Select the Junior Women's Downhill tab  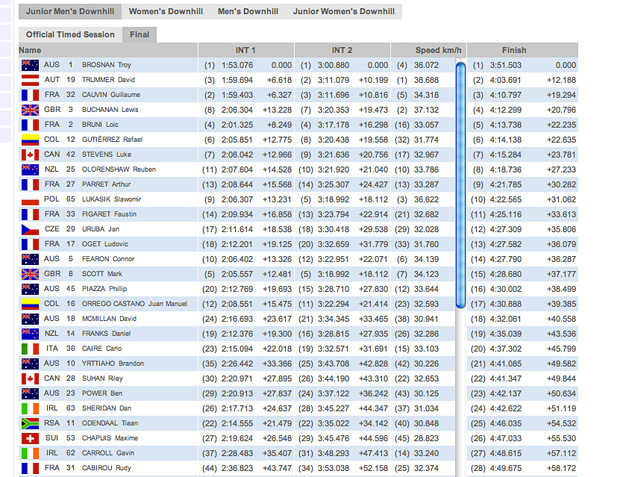pos(343,12)
